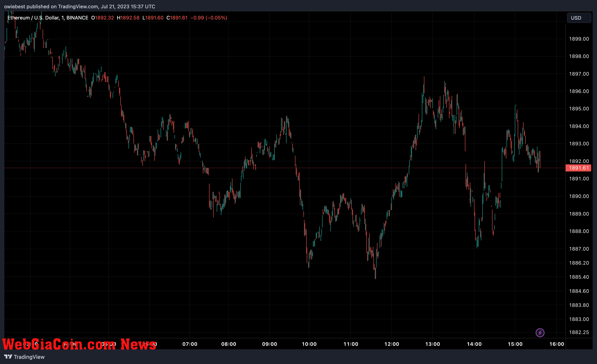Click the 09:00 time axis label
Screen dimensions: 597x364
pyautogui.click(x=270, y=344)
